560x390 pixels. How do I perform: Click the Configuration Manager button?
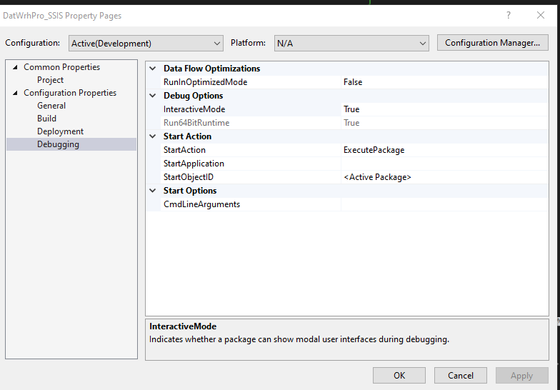(x=492, y=43)
